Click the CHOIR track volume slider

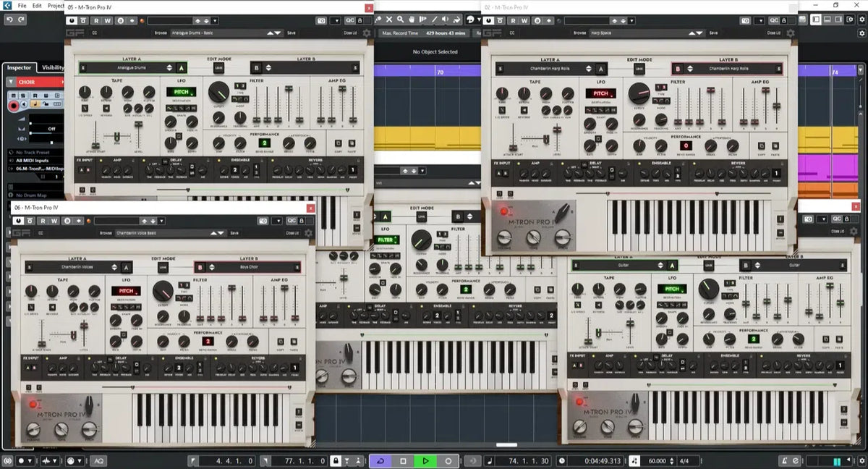coord(30,123)
